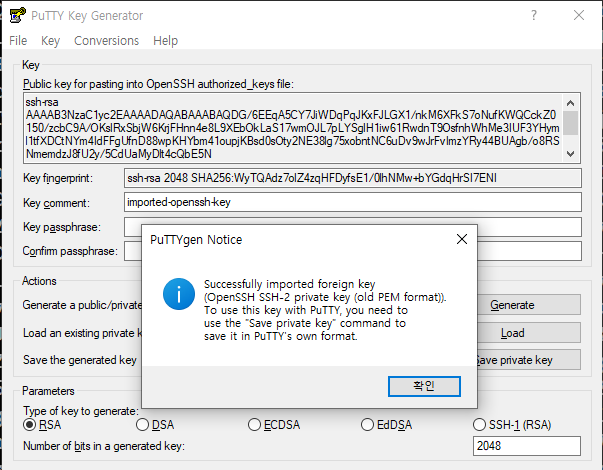Click 'Type of key to generate:' label
This screenshot has height=470, width=603.
coord(81,411)
